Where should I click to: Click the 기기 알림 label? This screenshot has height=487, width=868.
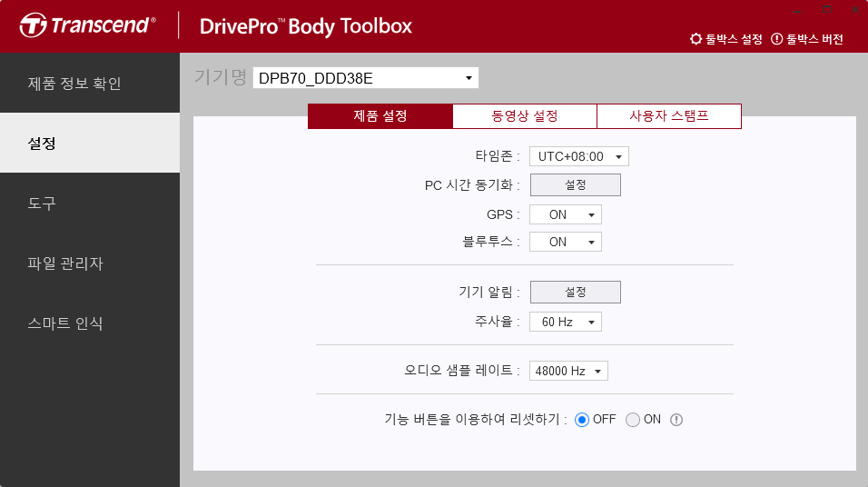[x=489, y=292]
